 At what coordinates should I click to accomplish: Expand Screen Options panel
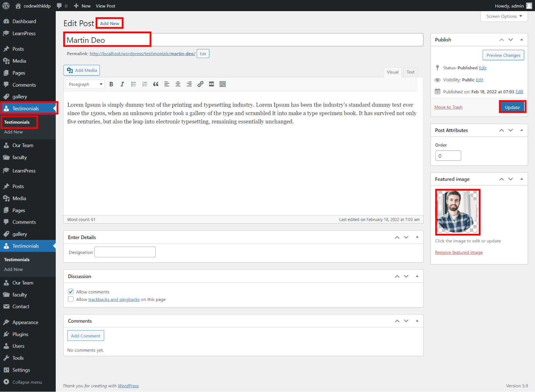(x=504, y=16)
